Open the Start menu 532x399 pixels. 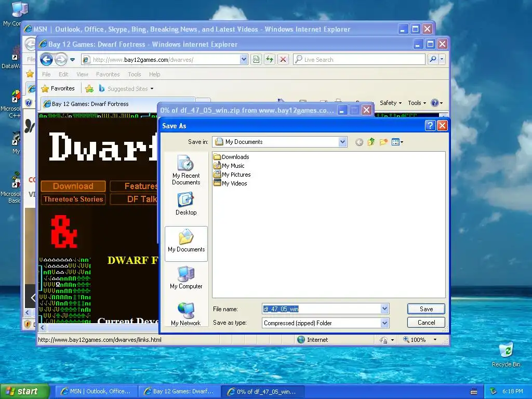coord(24,391)
